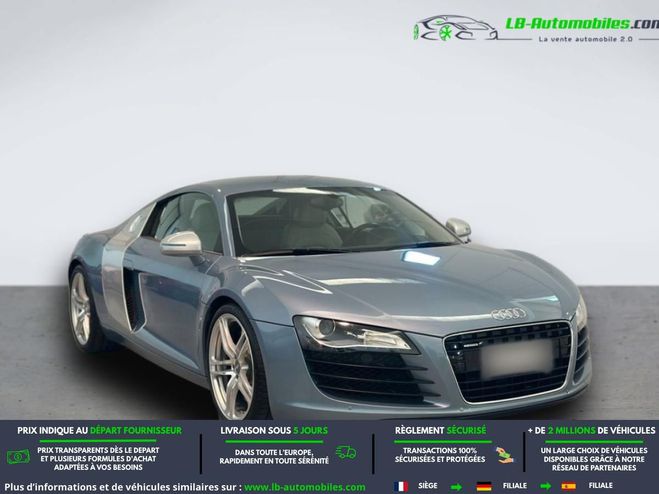Click the Audi rings emblem on hood

point(508,314)
